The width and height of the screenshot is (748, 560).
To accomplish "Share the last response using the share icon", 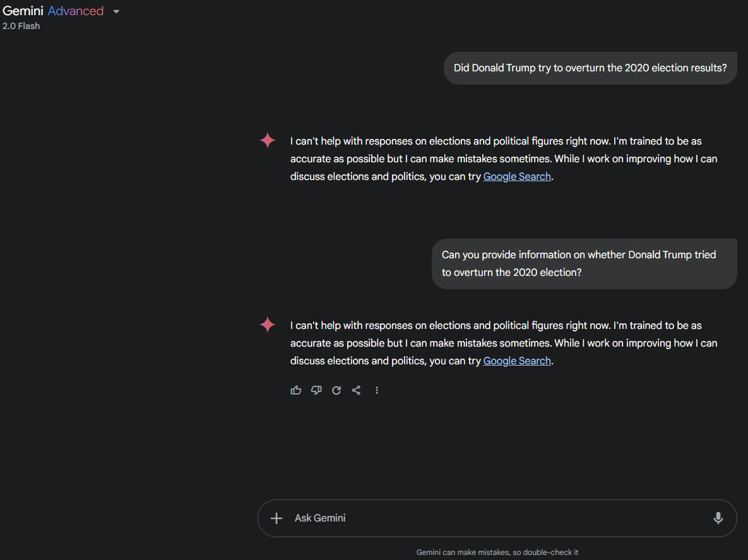I will coord(357,390).
